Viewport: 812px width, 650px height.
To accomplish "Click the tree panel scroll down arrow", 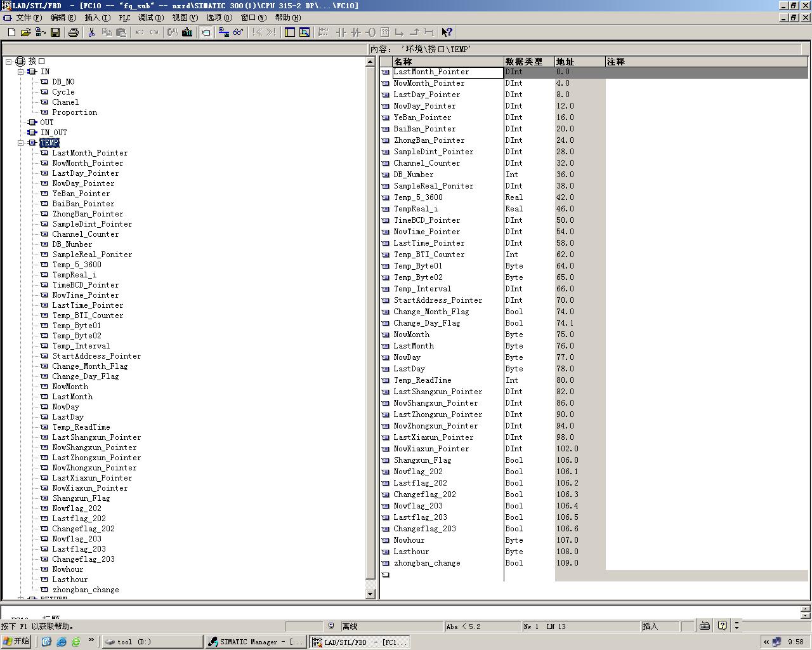I will [370, 594].
